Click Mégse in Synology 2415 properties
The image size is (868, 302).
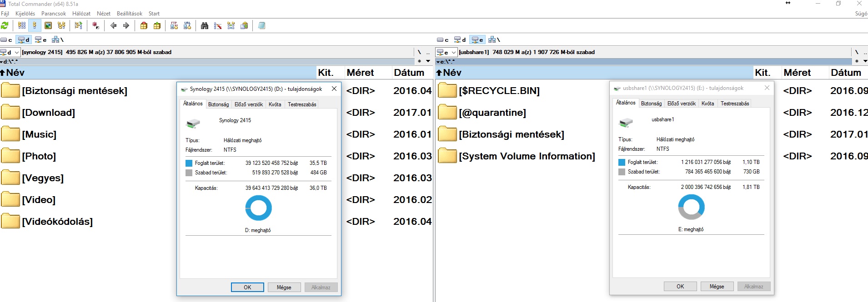(284, 287)
